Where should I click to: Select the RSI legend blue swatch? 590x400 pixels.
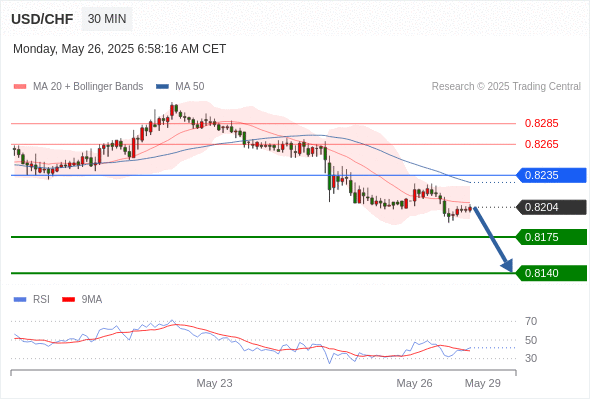click(x=20, y=300)
